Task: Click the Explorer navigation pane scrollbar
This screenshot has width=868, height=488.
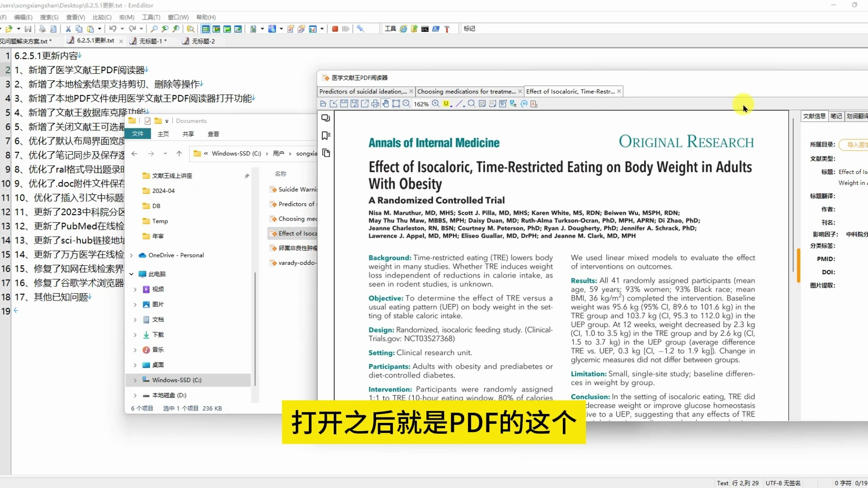Action: coord(255,329)
